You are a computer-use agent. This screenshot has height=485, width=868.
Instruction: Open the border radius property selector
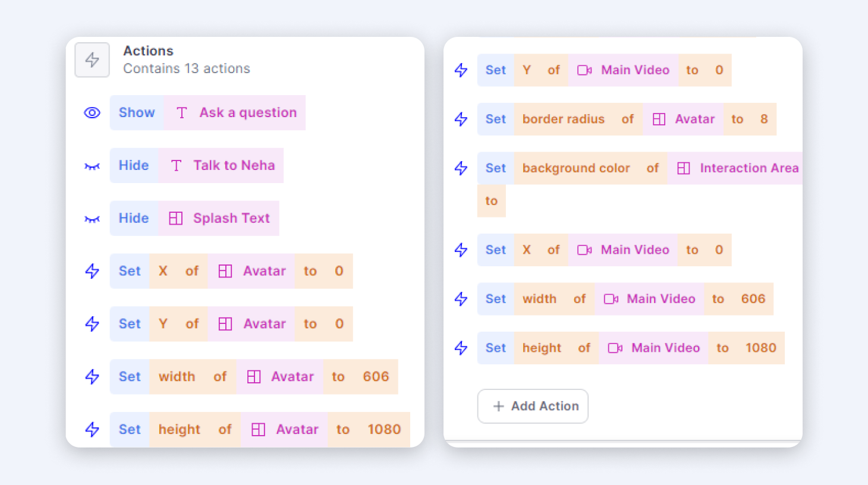[x=563, y=119]
